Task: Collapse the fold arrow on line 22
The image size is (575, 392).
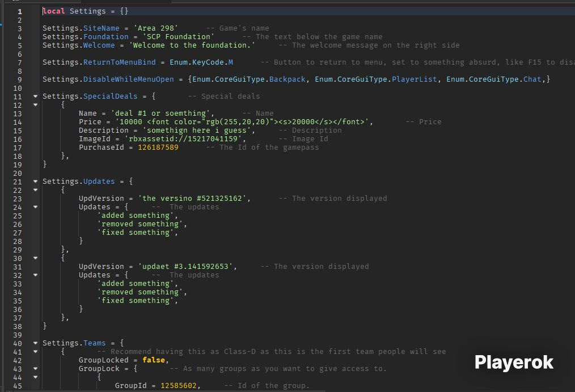Action: 36,190
